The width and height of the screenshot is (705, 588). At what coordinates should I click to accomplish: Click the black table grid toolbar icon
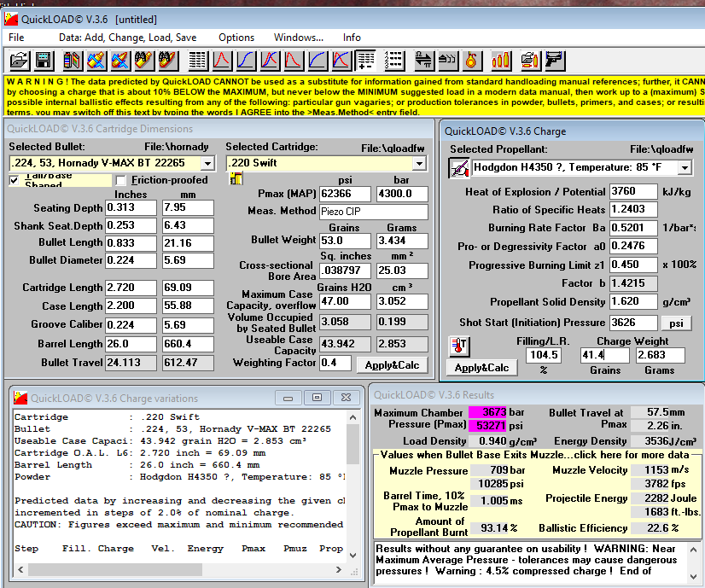[x=197, y=61]
